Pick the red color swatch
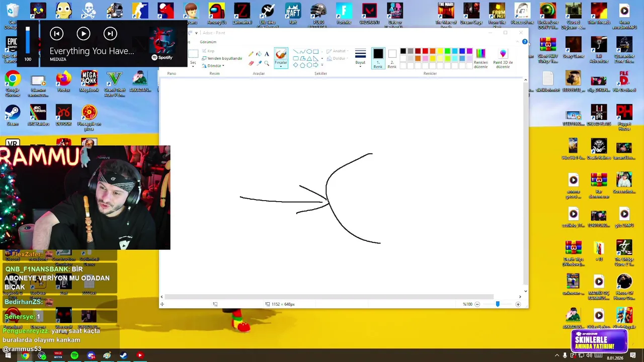Image resolution: width=644 pixels, height=362 pixels. [x=425, y=51]
